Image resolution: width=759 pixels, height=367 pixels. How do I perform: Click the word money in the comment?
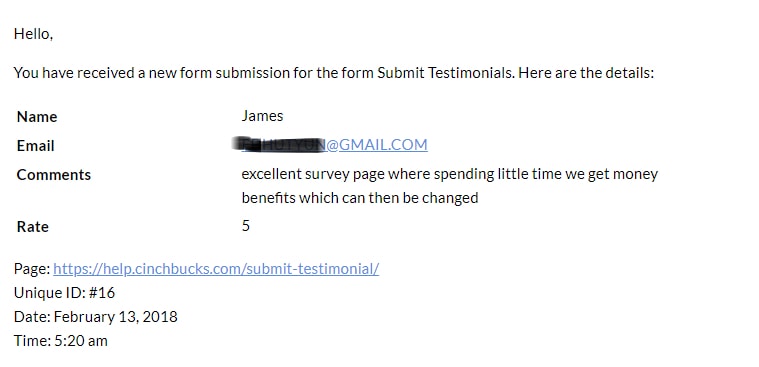point(635,174)
